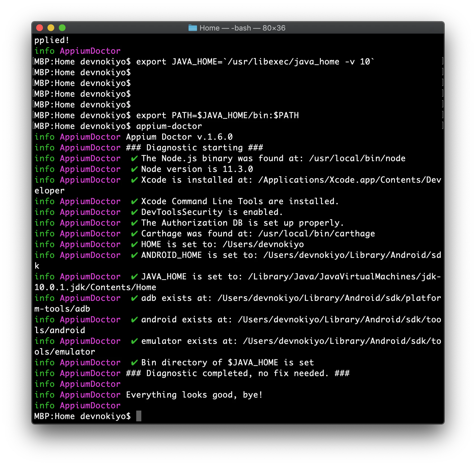Click the final 'MBP:Home devnokiyo$' prompt text

83,416
